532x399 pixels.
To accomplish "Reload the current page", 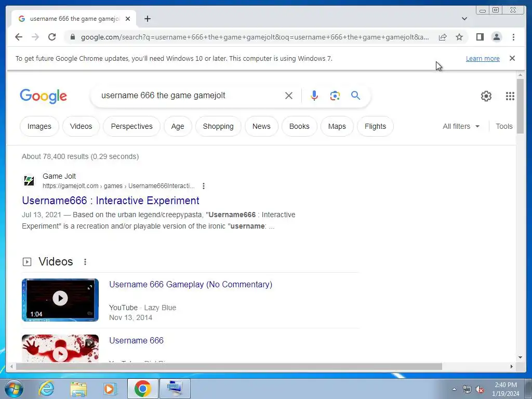I will (x=52, y=37).
